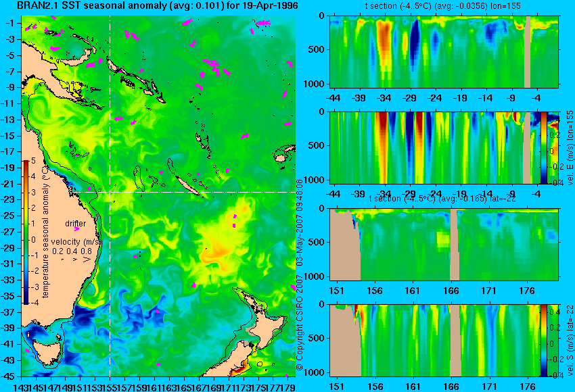Click the 't section' title with lat=-22

[442, 199]
